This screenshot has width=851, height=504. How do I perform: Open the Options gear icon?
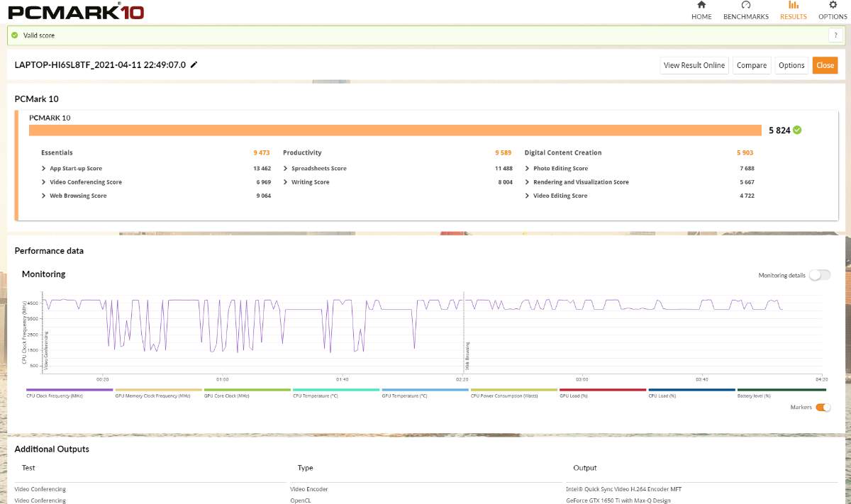click(833, 6)
